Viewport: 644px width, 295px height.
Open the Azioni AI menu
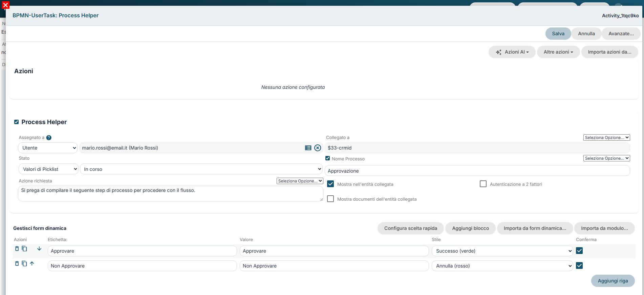[x=512, y=52]
